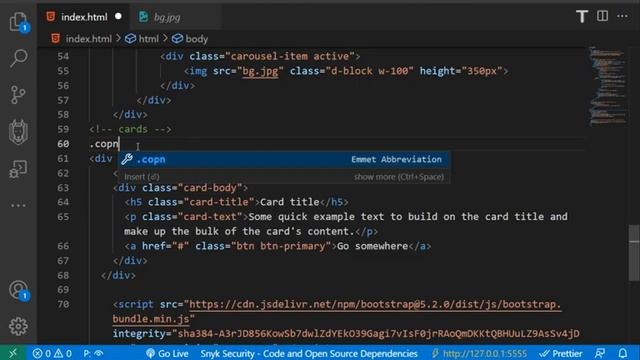Open the Run and Debug view
Image resolution: width=640 pixels, height=360 pixels.
click(18, 169)
